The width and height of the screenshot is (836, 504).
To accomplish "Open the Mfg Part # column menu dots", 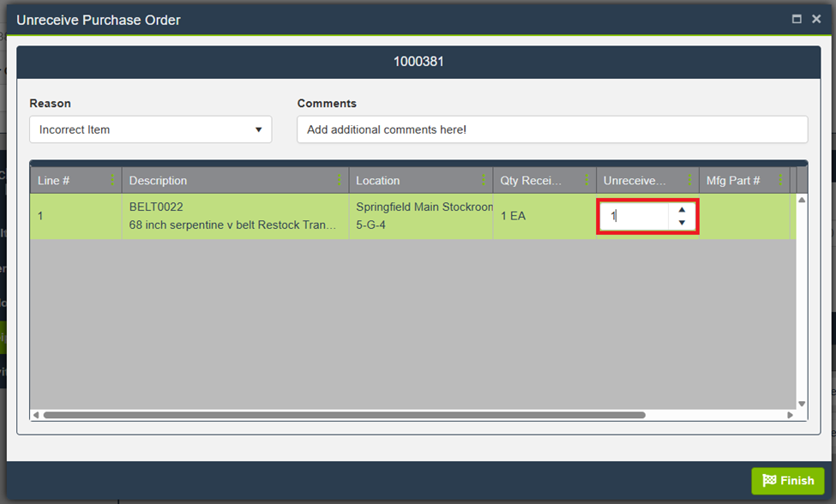I will point(780,180).
